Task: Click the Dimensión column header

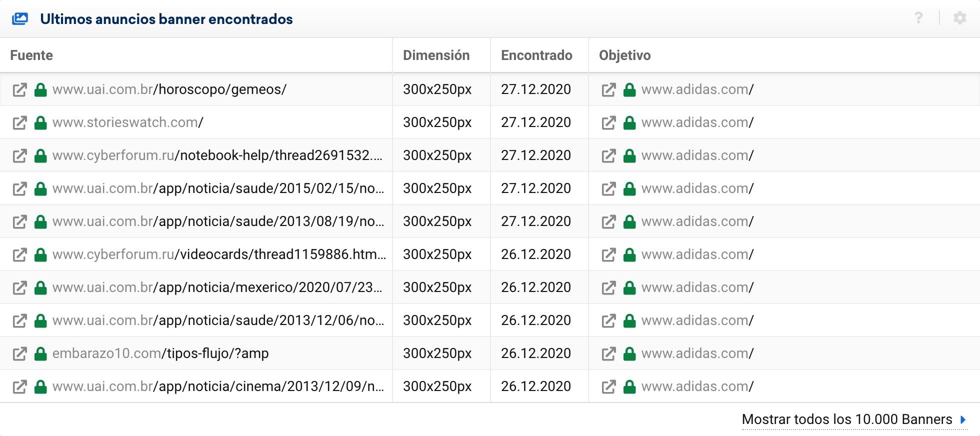Action: [x=436, y=55]
